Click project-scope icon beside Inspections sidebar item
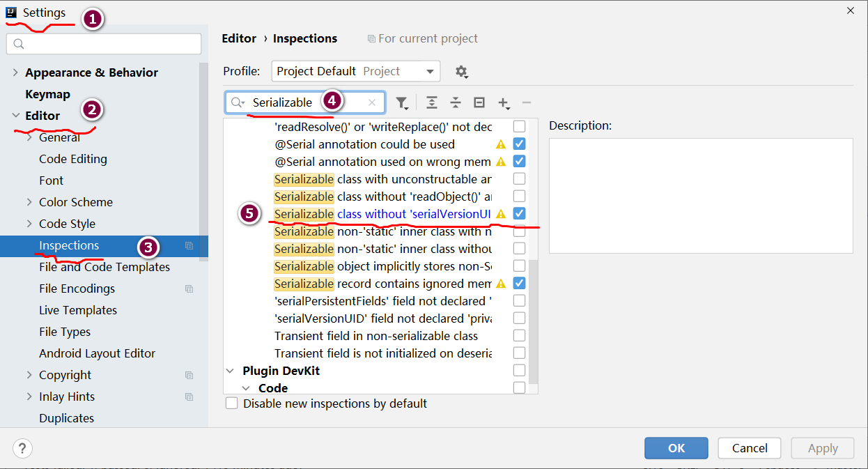This screenshot has width=868, height=469. (x=189, y=246)
